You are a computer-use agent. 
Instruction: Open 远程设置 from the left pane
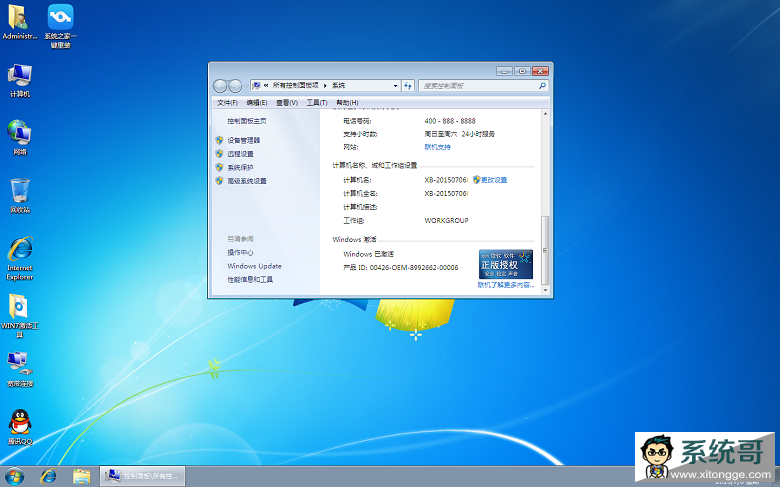241,154
